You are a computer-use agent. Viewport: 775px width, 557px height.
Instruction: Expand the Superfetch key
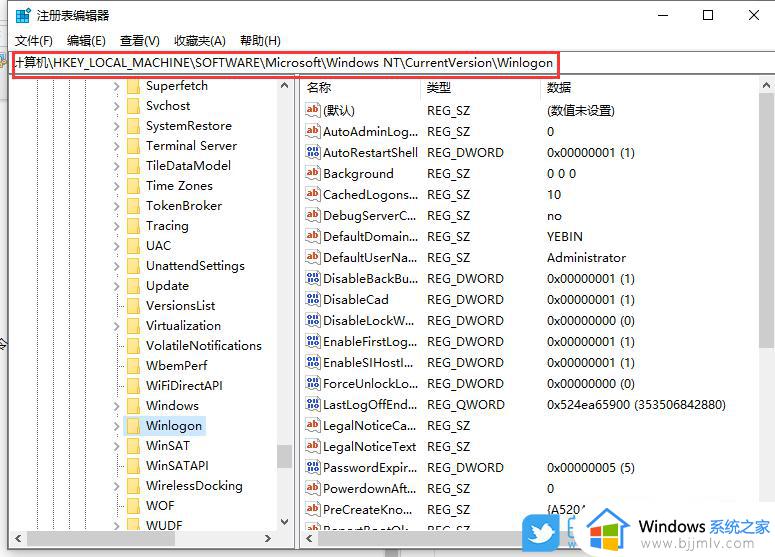point(116,86)
